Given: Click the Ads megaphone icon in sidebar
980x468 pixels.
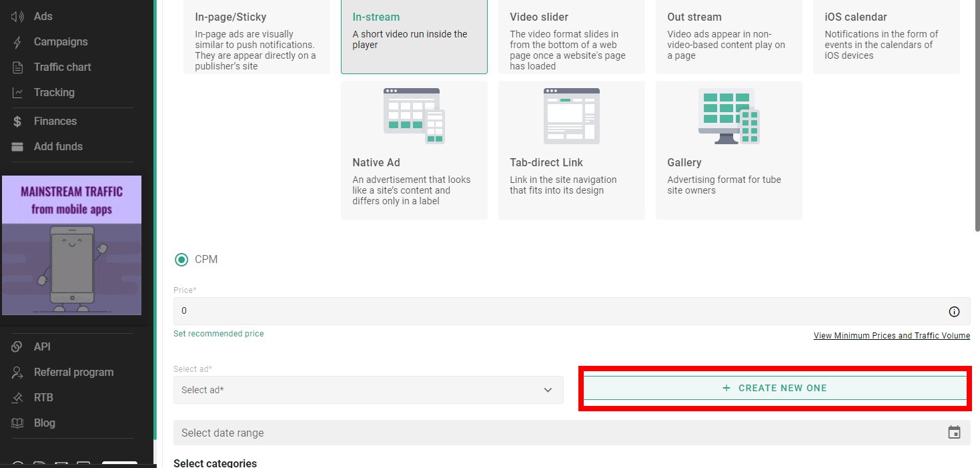Looking at the screenshot, I should point(18,16).
